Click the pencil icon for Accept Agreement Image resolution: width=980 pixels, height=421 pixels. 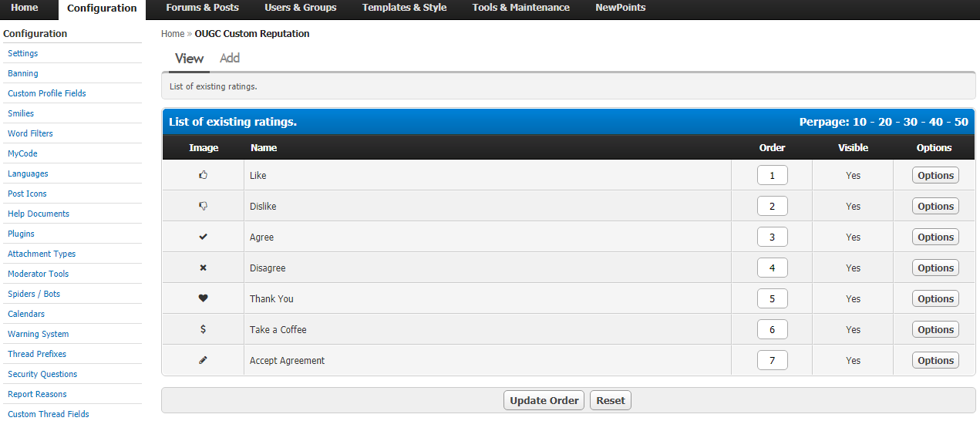pyautogui.click(x=204, y=360)
